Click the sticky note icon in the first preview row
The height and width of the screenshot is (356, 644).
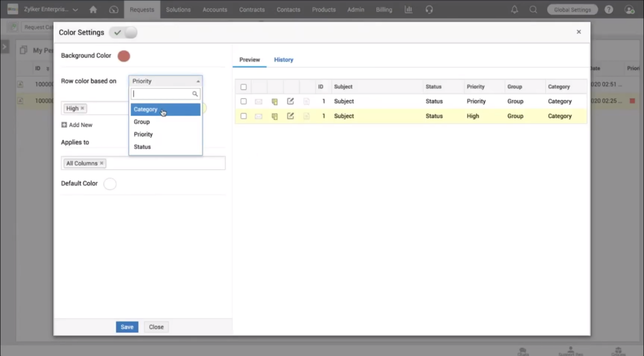tap(274, 101)
